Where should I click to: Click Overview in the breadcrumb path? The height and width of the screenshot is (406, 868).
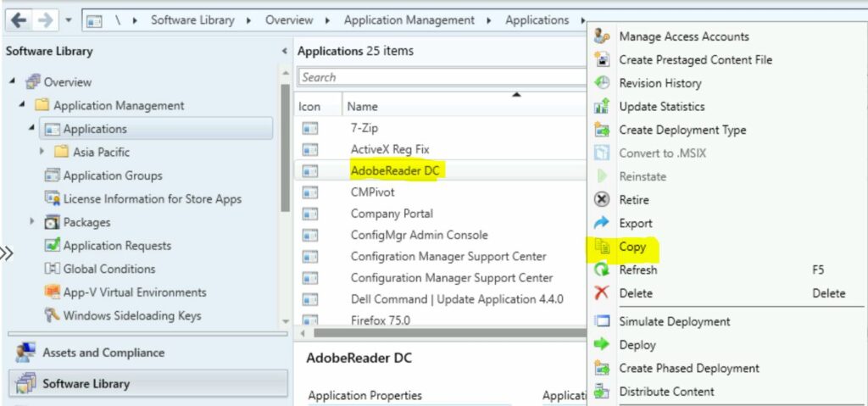289,20
